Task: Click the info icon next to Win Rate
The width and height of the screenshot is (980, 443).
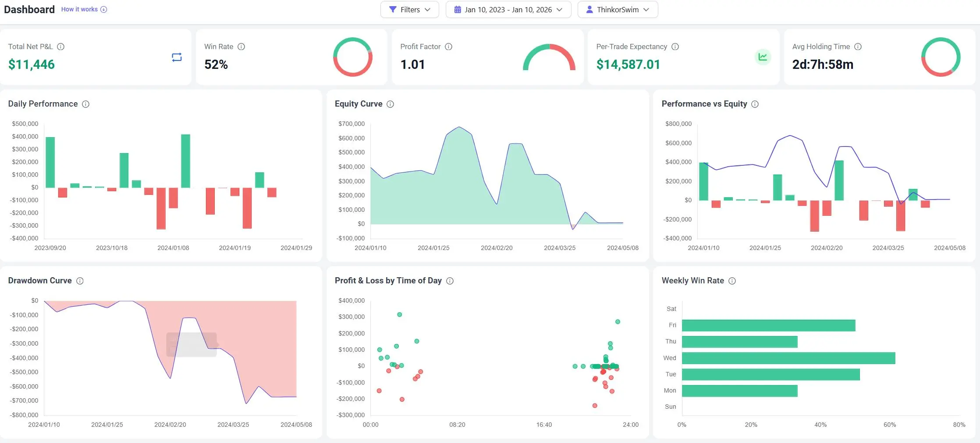Action: click(x=241, y=46)
